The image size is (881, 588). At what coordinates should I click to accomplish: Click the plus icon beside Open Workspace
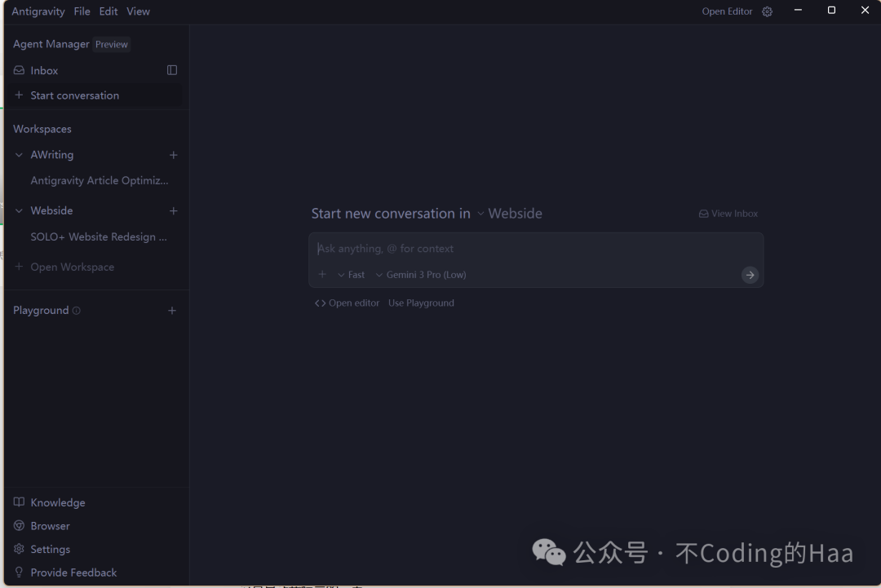tap(19, 266)
